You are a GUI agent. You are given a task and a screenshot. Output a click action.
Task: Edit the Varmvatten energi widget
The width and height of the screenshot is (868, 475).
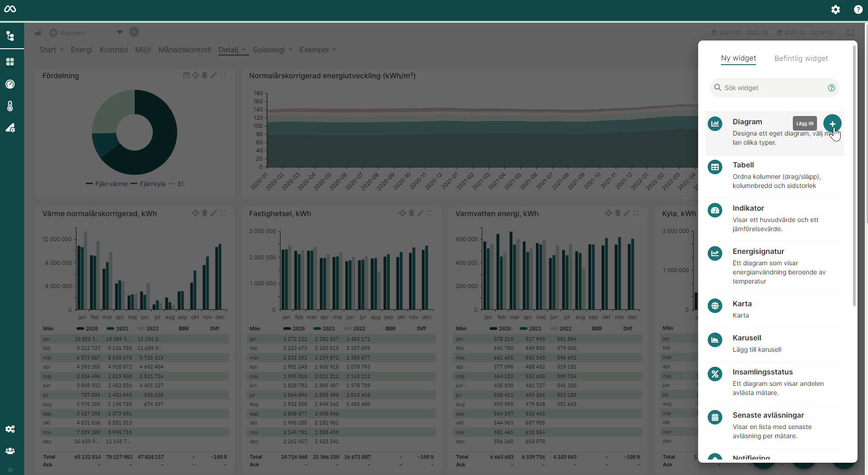point(627,213)
